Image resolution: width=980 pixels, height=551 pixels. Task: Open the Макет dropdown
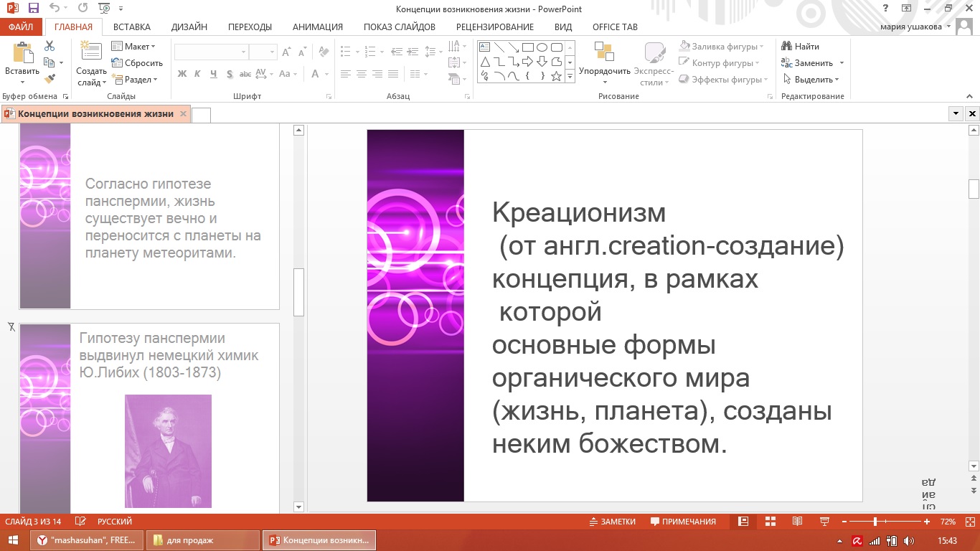tap(135, 46)
